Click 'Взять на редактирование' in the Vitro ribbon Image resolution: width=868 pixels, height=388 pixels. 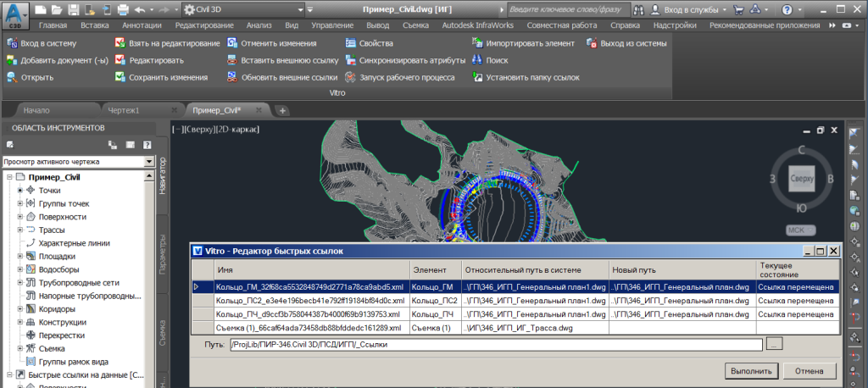click(173, 42)
